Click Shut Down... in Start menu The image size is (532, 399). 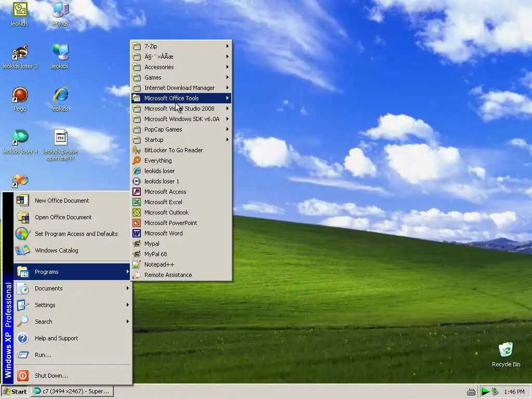click(x=72, y=376)
